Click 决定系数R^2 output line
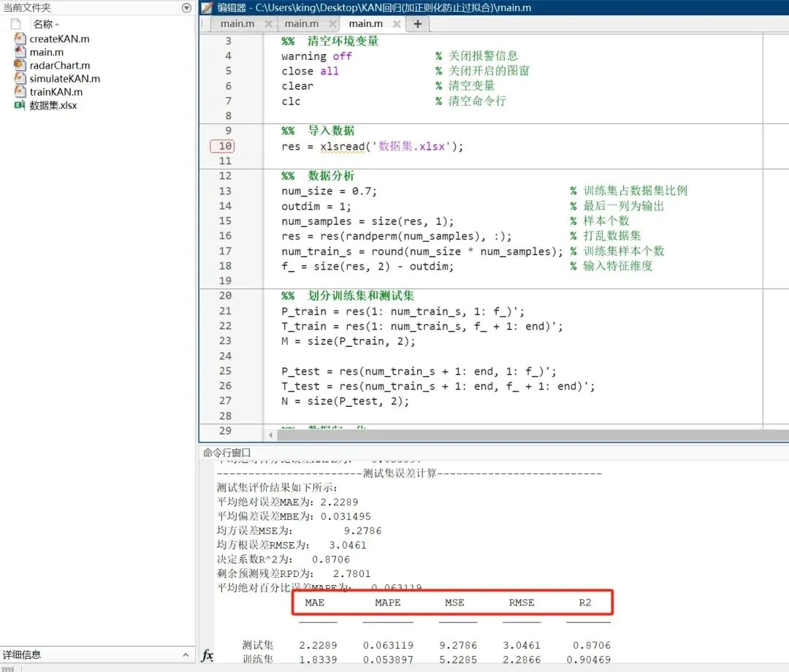 pos(283,560)
